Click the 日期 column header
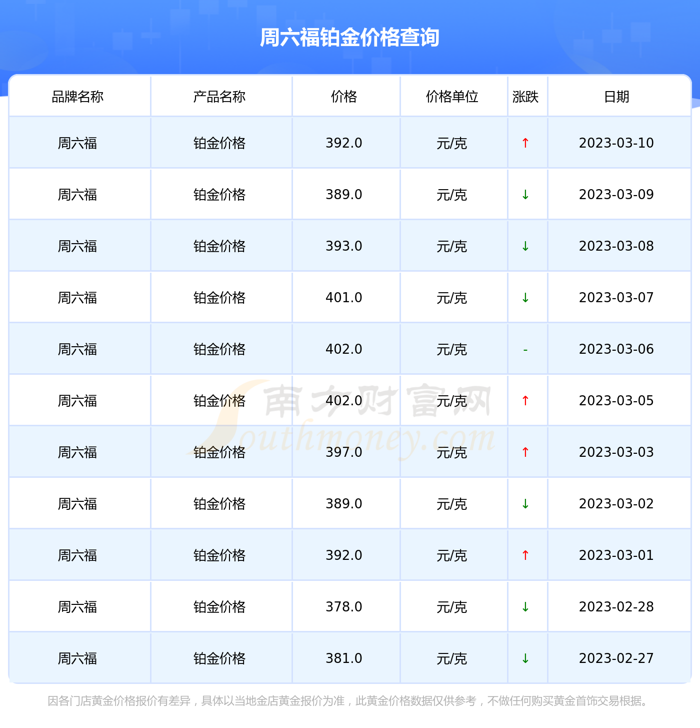The height and width of the screenshot is (728, 700). tap(616, 97)
